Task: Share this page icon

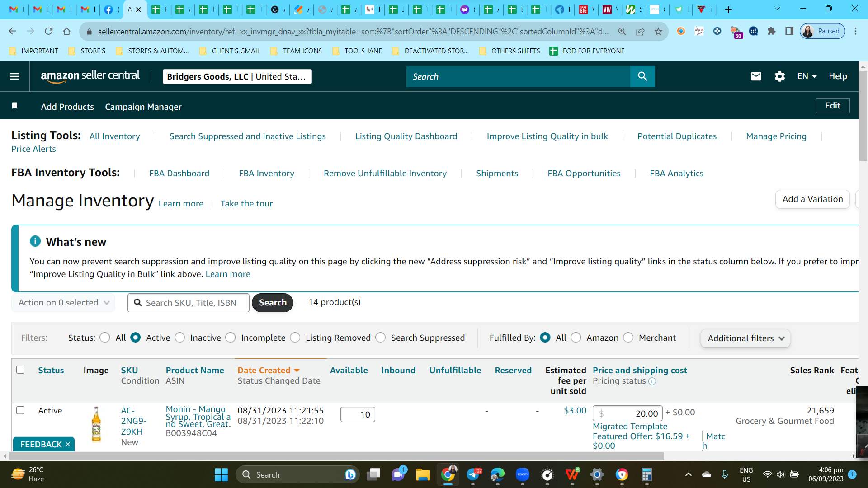Action: tap(640, 31)
